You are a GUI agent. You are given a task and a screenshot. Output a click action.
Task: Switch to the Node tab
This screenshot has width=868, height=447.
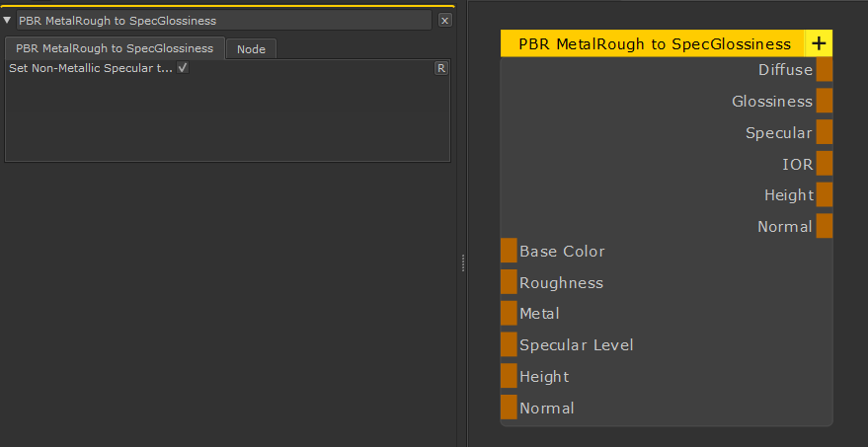point(251,48)
